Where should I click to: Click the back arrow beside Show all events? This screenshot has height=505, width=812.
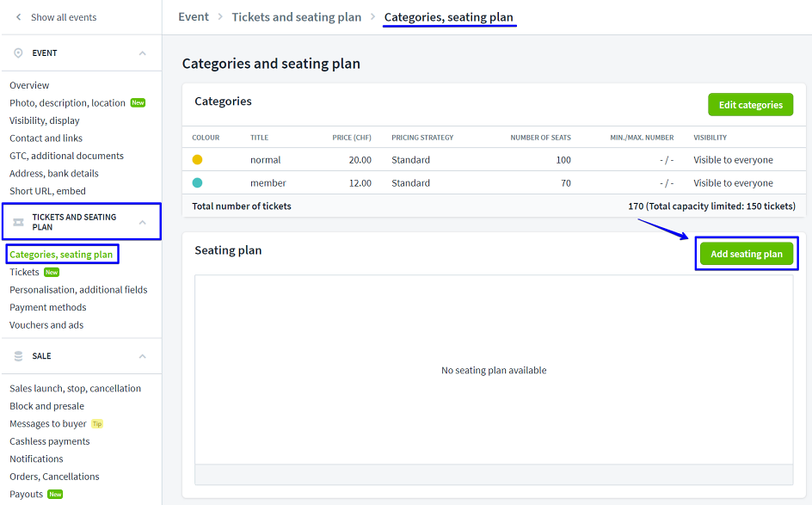(18, 17)
